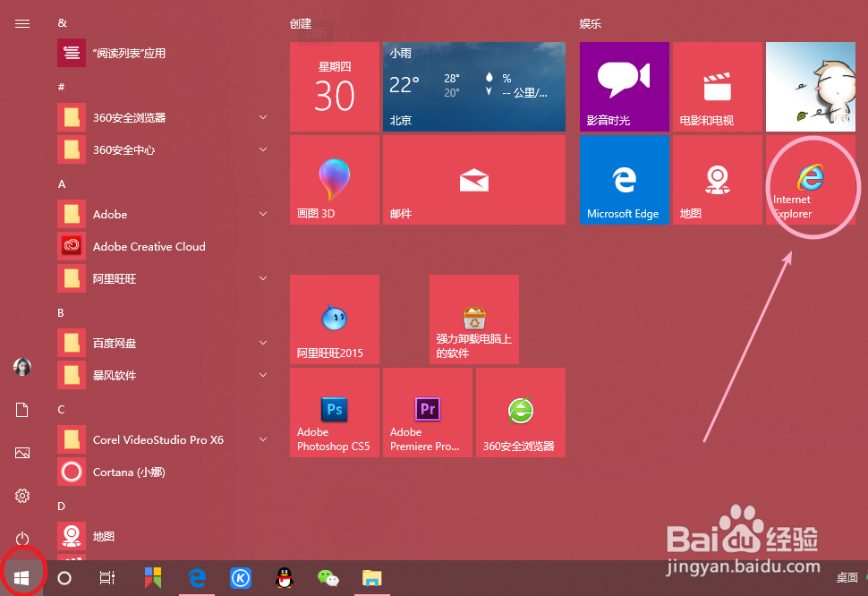Image resolution: width=868 pixels, height=596 pixels.
Task: Click the A section letter header
Action: point(62,183)
